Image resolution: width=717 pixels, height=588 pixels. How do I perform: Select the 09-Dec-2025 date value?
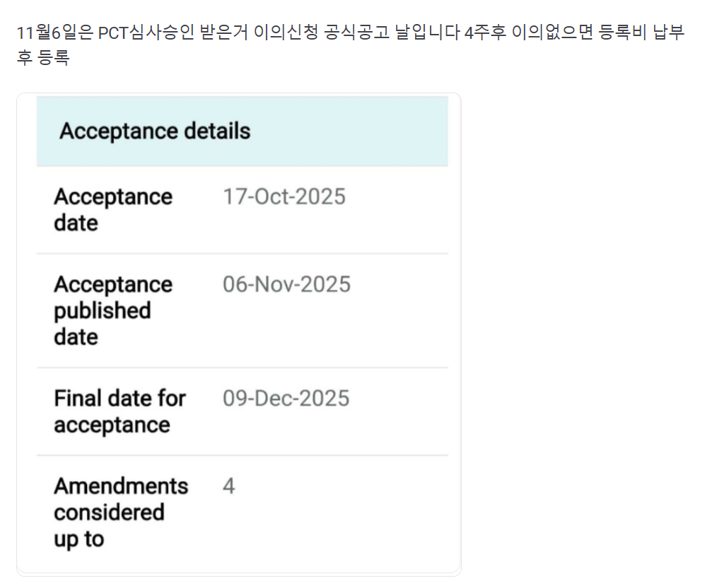tap(286, 398)
